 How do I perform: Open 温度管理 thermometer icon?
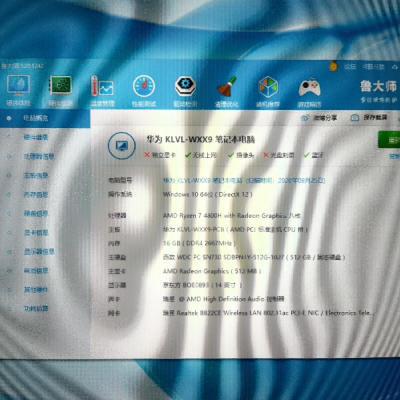pos(103,91)
